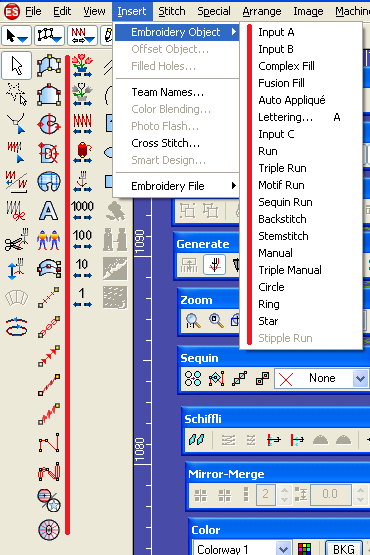The height and width of the screenshot is (555, 370).
Task: Select the arrow Select Object tool
Action: click(x=16, y=65)
